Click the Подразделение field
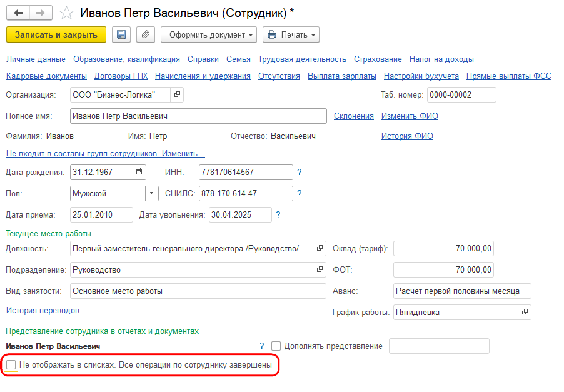564x392 pixels. pyautogui.click(x=191, y=269)
